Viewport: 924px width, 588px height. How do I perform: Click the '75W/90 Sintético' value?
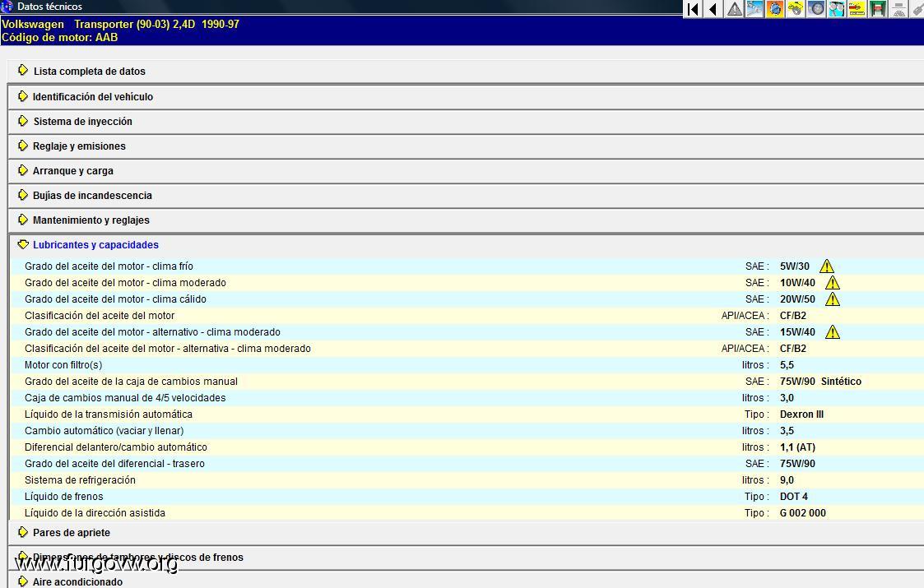(820, 382)
